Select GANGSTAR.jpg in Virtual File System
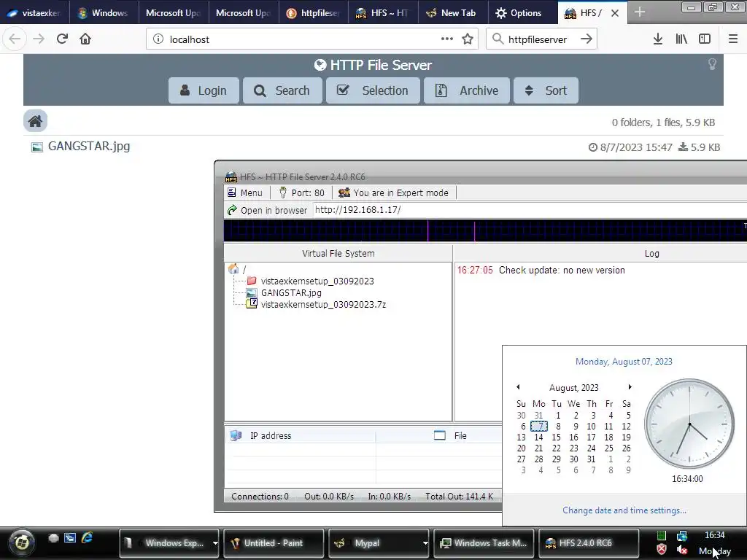Screen dimensions: 747x560 (284, 293)
